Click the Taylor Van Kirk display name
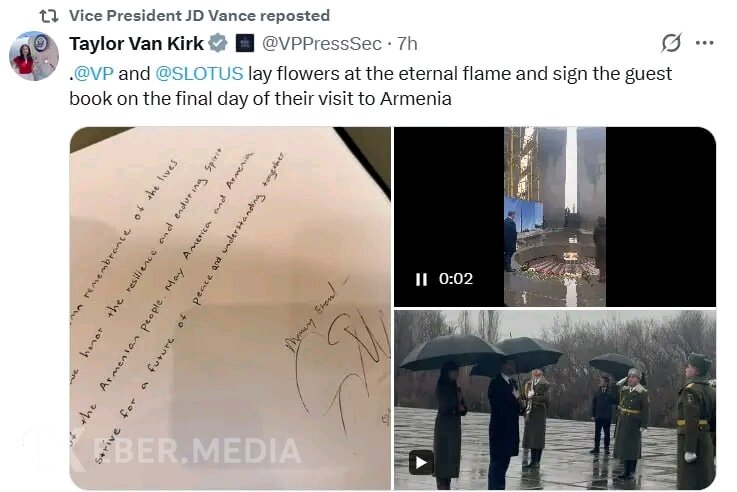737x492 pixels. tap(136, 44)
